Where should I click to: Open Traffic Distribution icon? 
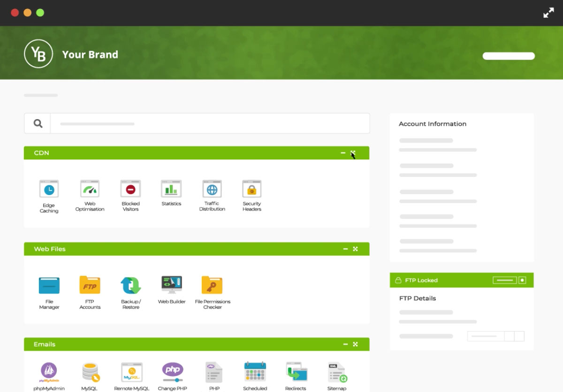tap(212, 189)
